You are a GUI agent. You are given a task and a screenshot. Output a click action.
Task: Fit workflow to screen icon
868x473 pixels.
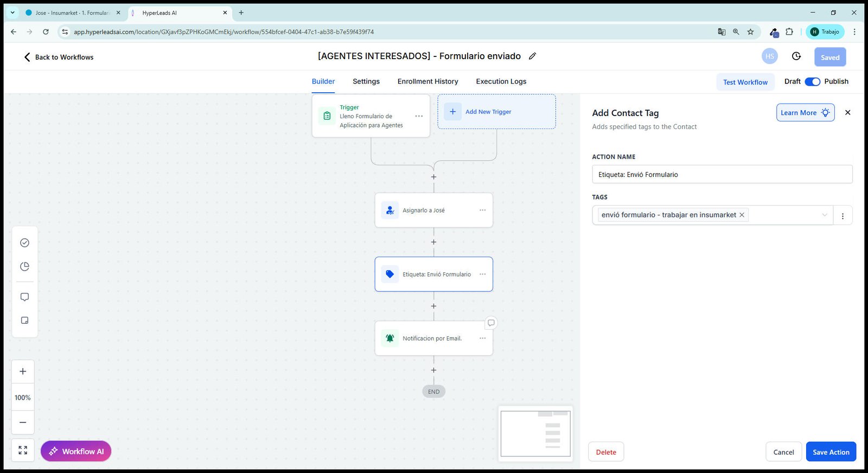click(23, 450)
